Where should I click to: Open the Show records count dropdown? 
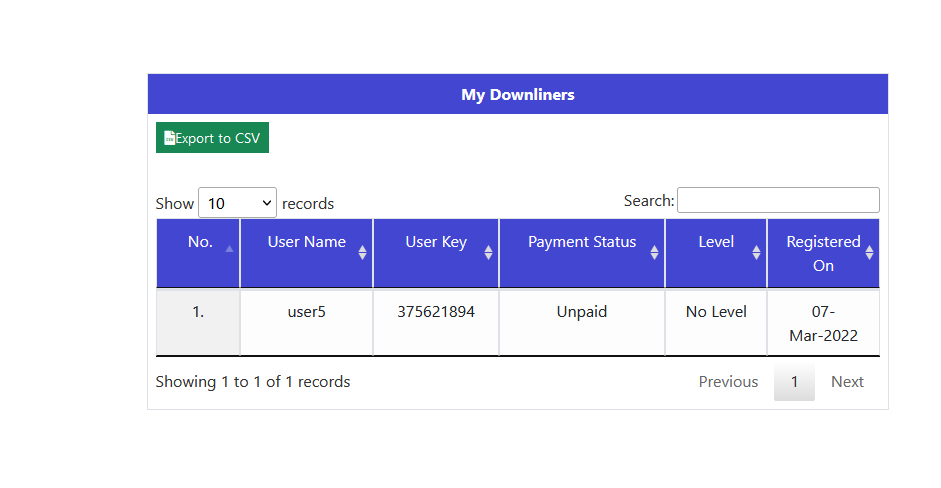coord(237,203)
